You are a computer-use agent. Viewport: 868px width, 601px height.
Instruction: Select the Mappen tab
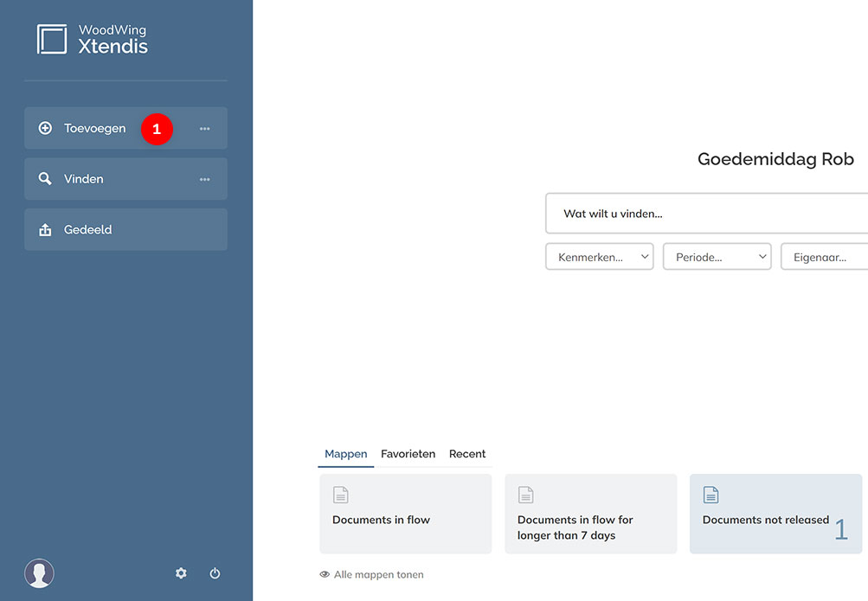[345, 454]
